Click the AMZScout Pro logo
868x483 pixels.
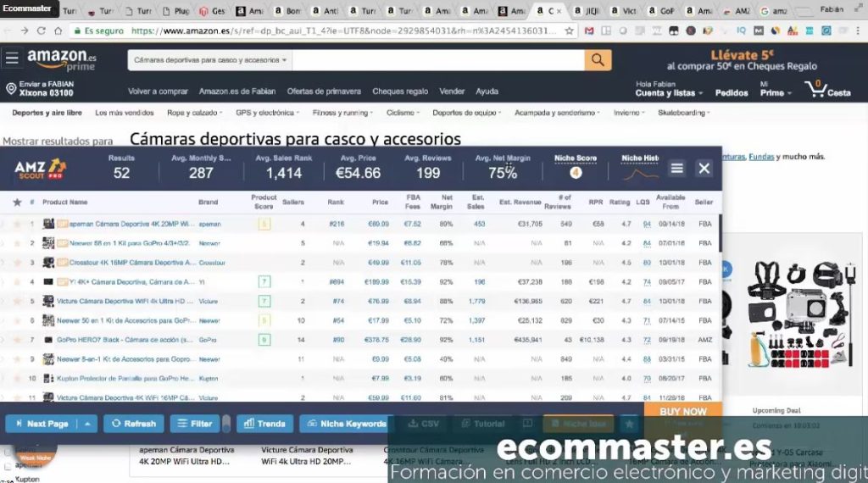(x=40, y=169)
